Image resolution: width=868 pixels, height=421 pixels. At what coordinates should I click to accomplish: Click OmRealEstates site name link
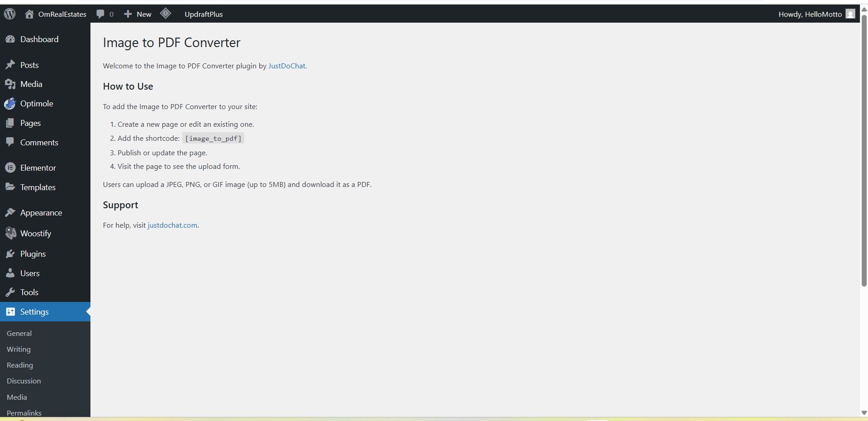coord(62,14)
